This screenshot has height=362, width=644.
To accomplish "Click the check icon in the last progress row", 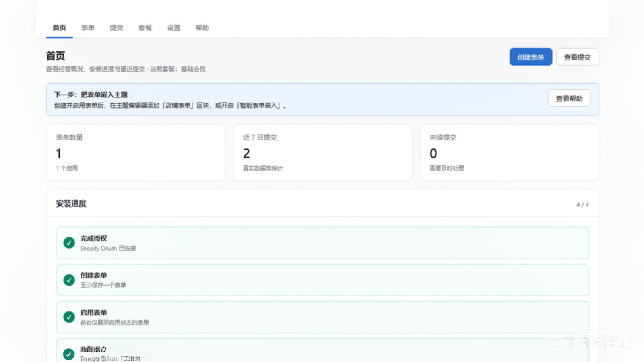I will click(x=69, y=354).
